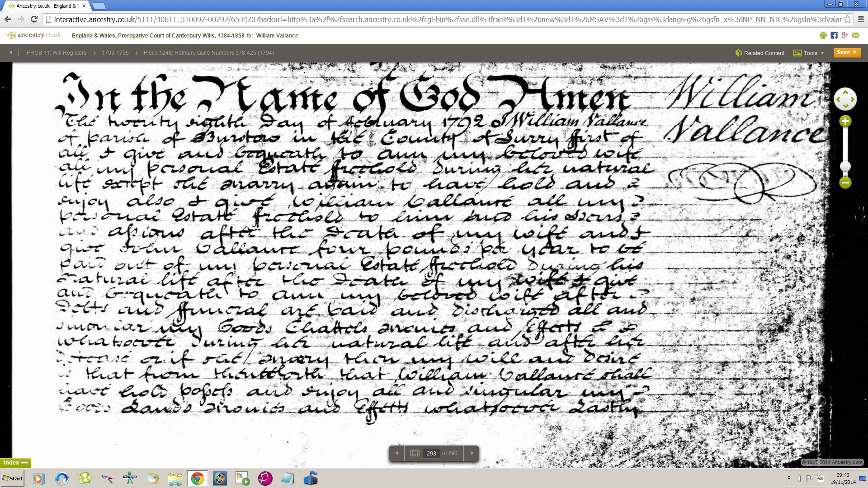868x488 pixels.
Task: Open the Prerogative Court of Canterbury Wills link
Action: (158, 36)
